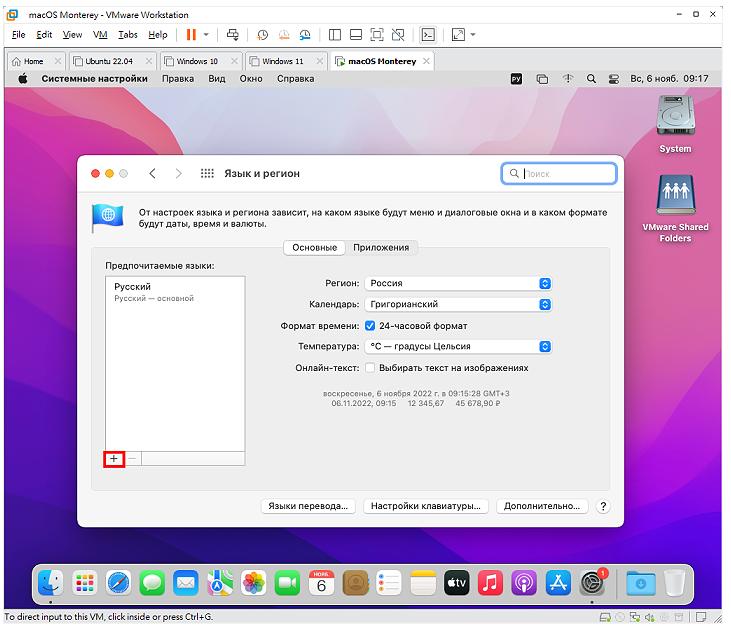Click the help question mark button
The image size is (731, 630).
coord(603,506)
